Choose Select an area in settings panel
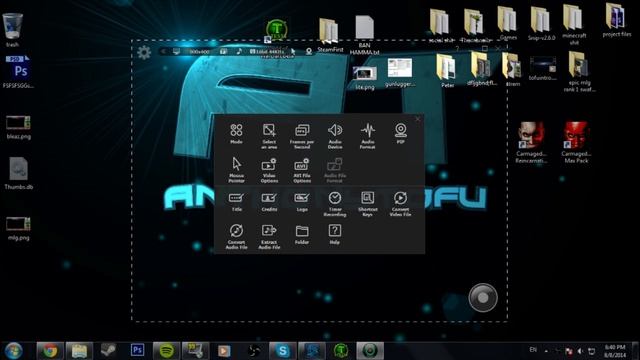640x360 pixels. click(269, 136)
